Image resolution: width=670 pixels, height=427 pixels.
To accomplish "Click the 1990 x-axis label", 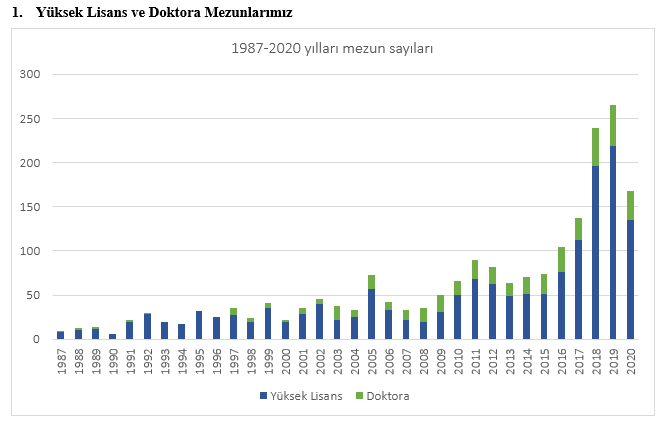I will tap(113, 362).
